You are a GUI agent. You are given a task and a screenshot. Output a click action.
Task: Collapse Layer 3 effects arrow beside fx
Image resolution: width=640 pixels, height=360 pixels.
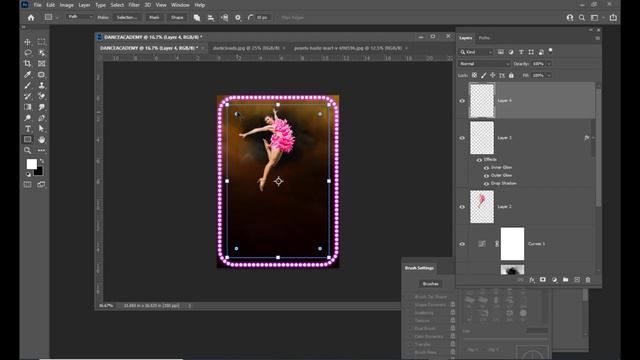coord(593,138)
